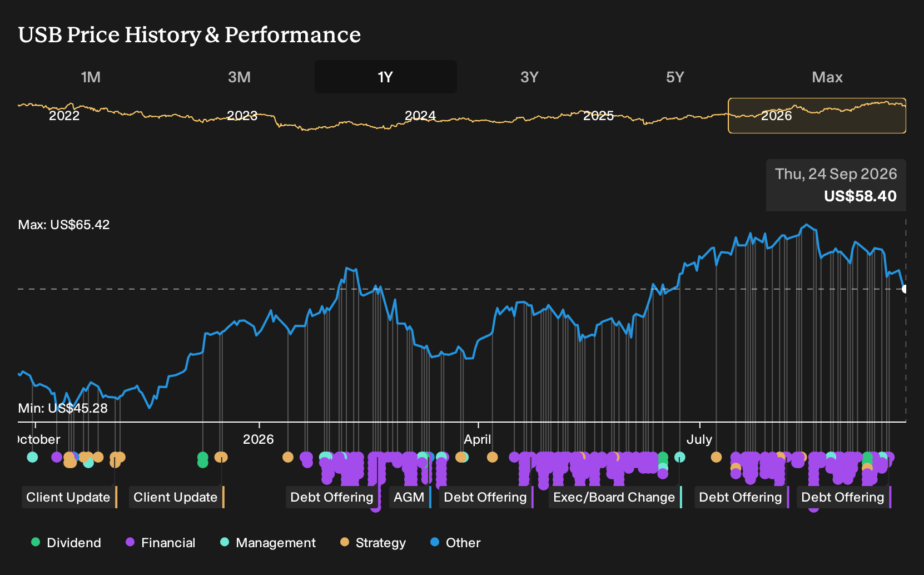This screenshot has width=924, height=575.
Task: Choose the 1Y time range
Action: coord(386,77)
